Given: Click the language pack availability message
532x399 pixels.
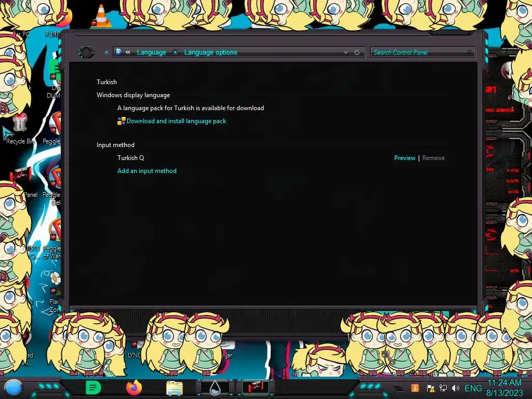Looking at the screenshot, I should [190, 108].
